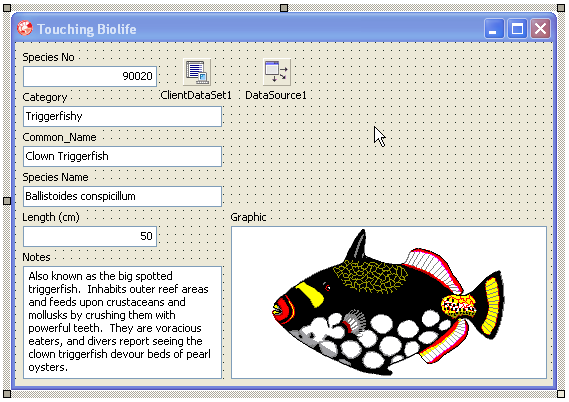Click the Touching Biolife title bar icon
This screenshot has width=569, height=402.
(25, 28)
